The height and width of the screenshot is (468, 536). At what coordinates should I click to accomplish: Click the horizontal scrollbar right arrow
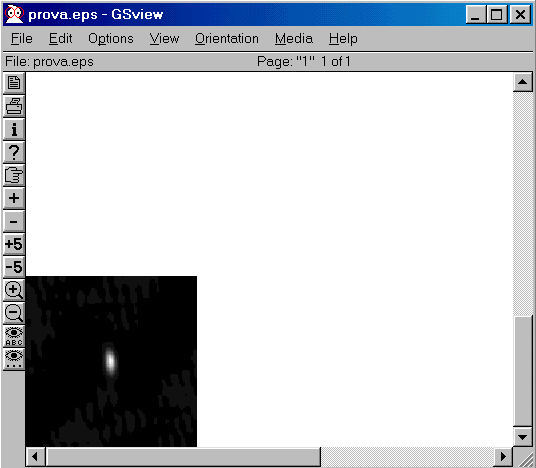click(503, 457)
